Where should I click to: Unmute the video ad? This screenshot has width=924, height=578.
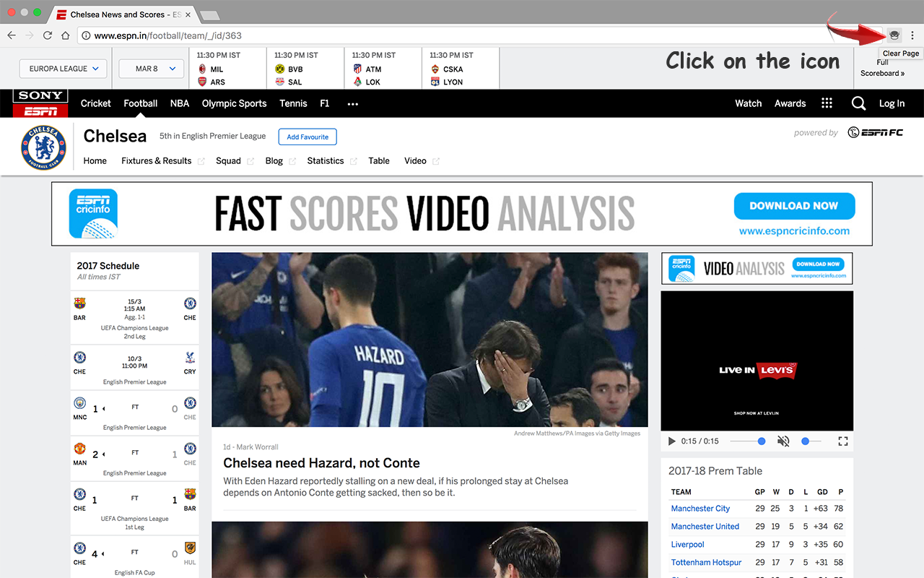[783, 441]
